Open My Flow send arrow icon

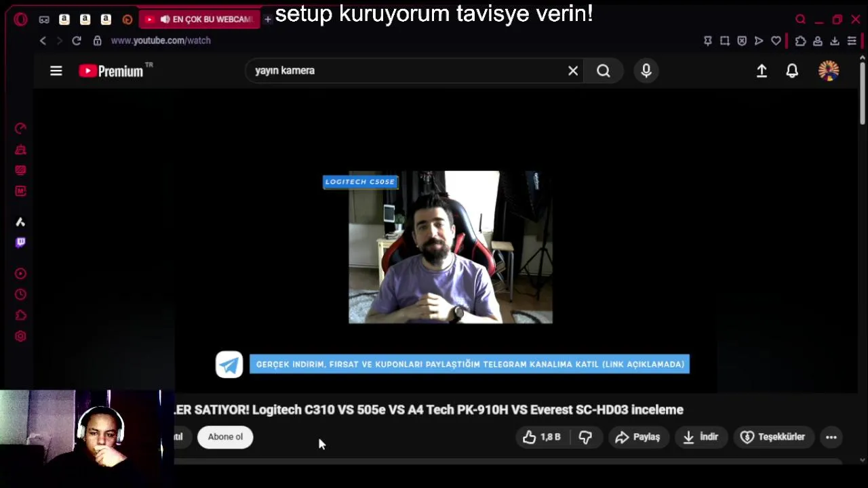(759, 41)
